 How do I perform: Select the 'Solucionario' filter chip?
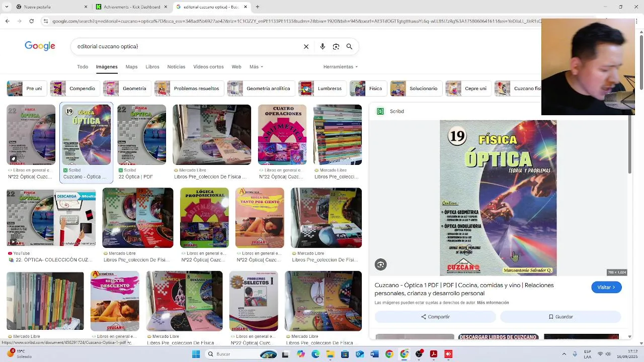pos(416,88)
